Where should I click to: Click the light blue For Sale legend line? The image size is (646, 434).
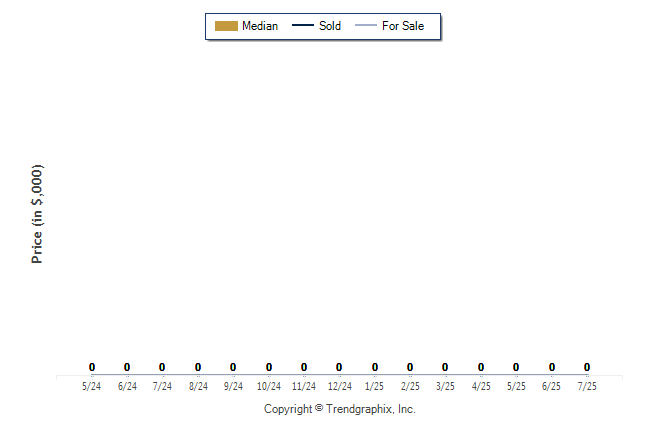click(366, 25)
